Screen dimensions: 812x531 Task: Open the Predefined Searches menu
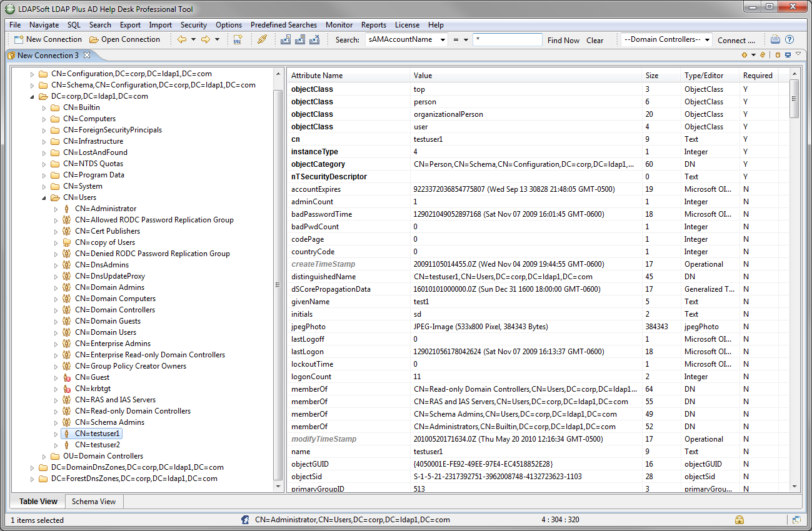[x=283, y=25]
